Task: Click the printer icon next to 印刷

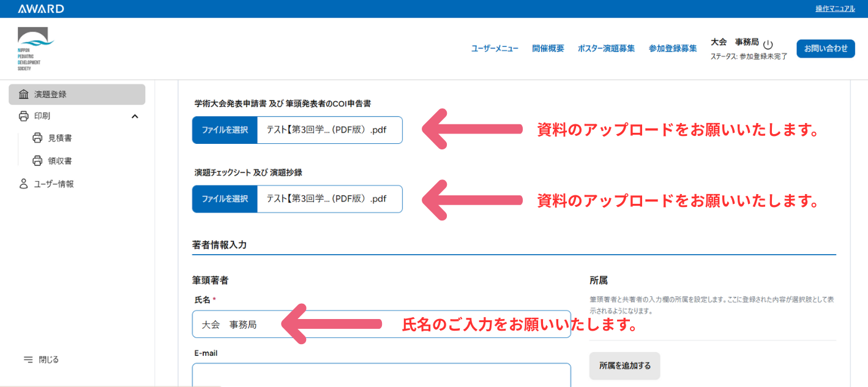Action: coord(24,116)
